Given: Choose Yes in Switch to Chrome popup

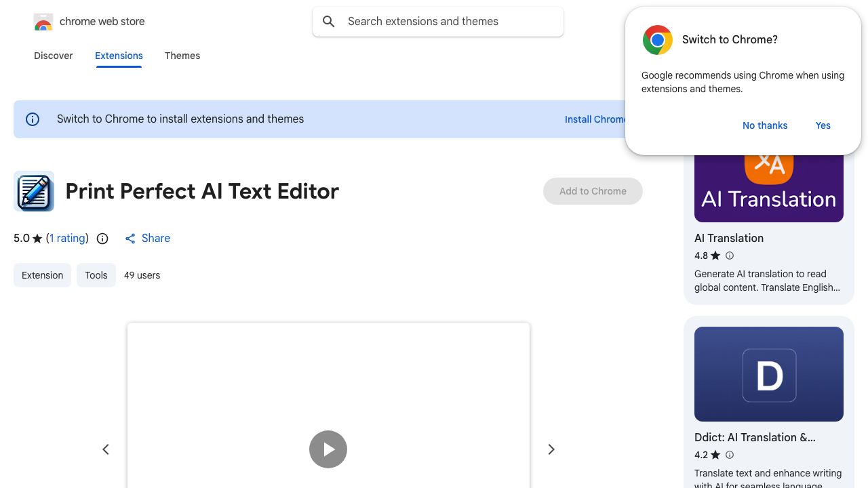Looking at the screenshot, I should point(823,125).
